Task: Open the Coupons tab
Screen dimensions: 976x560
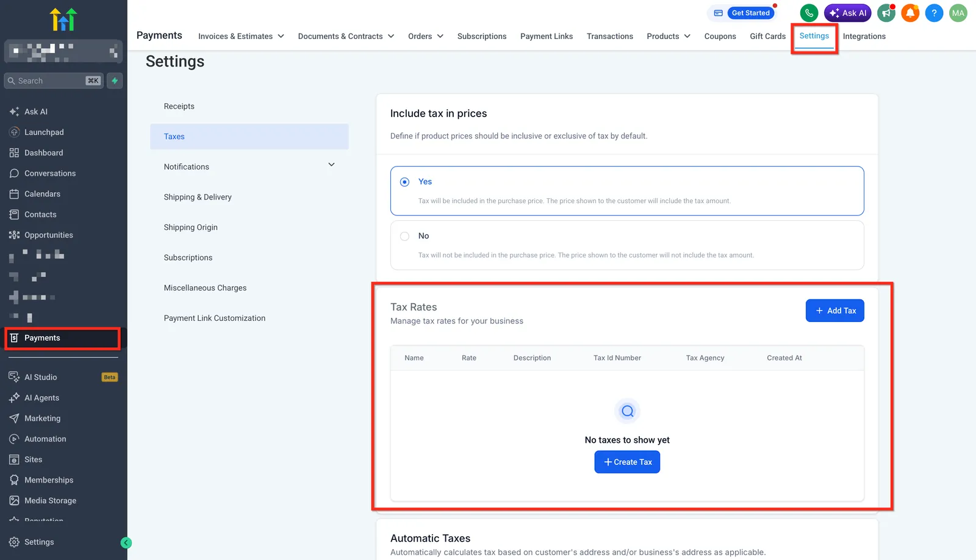Action: tap(720, 36)
